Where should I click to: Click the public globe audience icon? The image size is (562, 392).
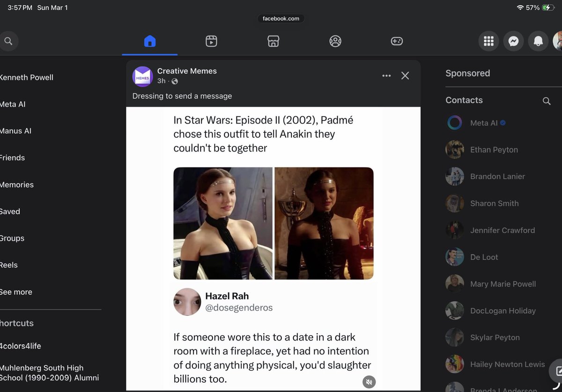click(x=175, y=81)
